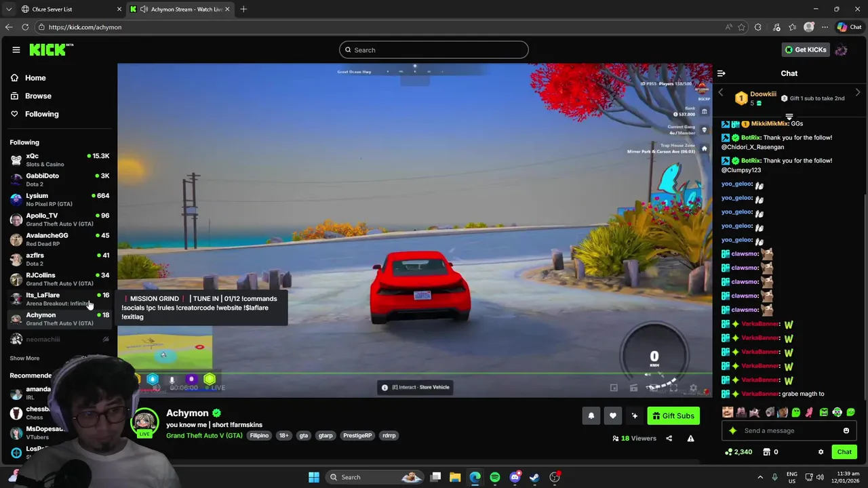The height and width of the screenshot is (488, 868).
Task: Open the user profile avatar menu
Action: coord(841,49)
